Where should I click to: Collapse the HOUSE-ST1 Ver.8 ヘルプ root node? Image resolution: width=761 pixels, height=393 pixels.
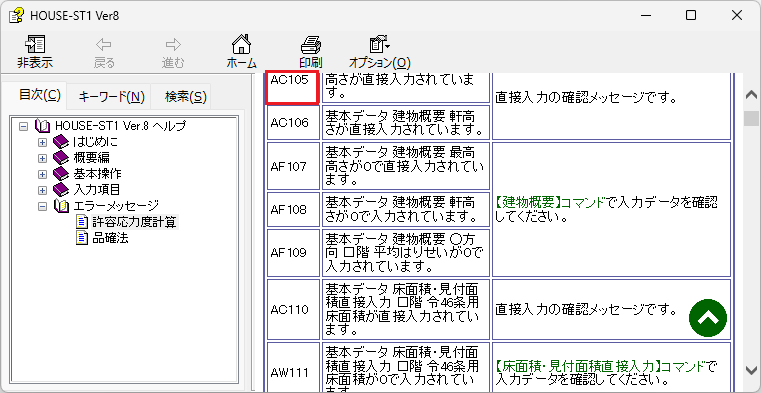point(22,126)
